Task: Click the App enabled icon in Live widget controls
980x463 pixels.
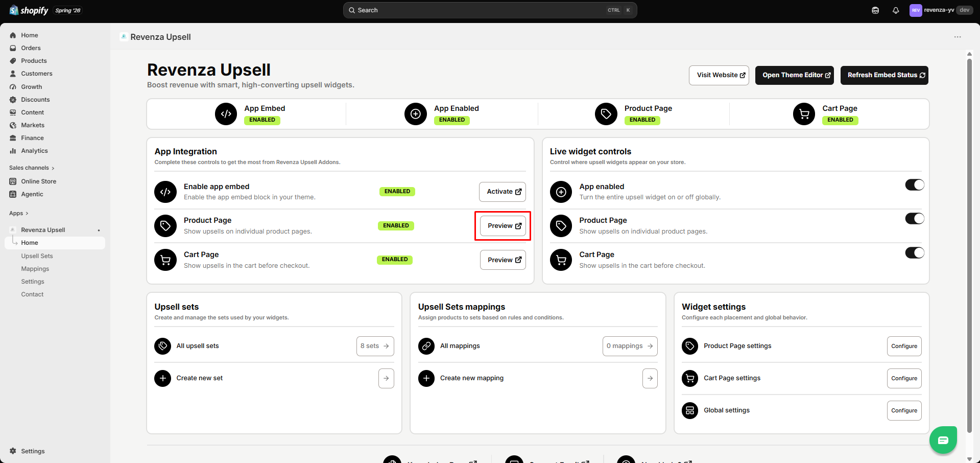Action: click(561, 192)
